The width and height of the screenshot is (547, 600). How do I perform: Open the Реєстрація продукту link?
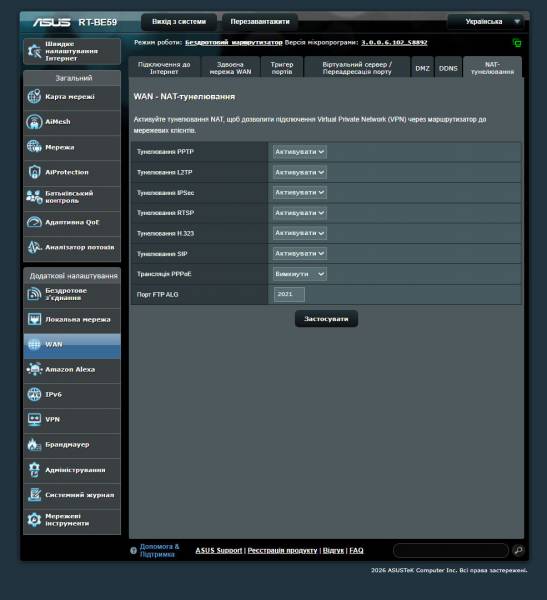coord(282,550)
